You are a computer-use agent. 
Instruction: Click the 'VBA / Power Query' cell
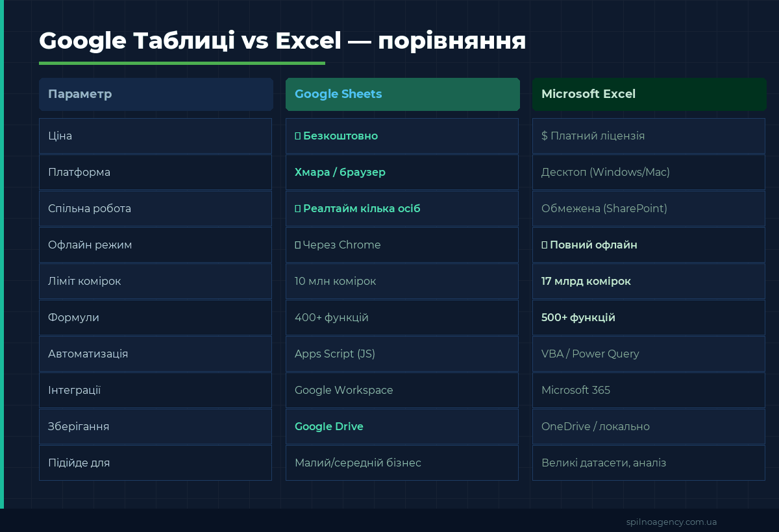click(649, 354)
